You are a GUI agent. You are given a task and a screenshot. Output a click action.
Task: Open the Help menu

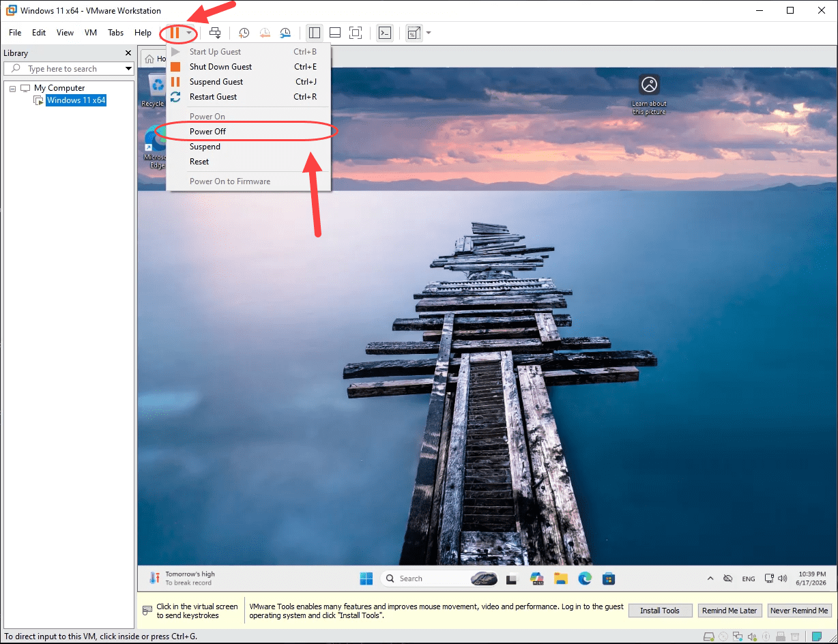point(143,33)
